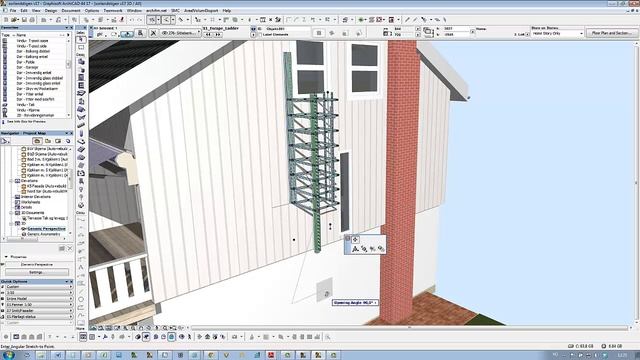Click the New document icon in toolbar

pos(6,20)
